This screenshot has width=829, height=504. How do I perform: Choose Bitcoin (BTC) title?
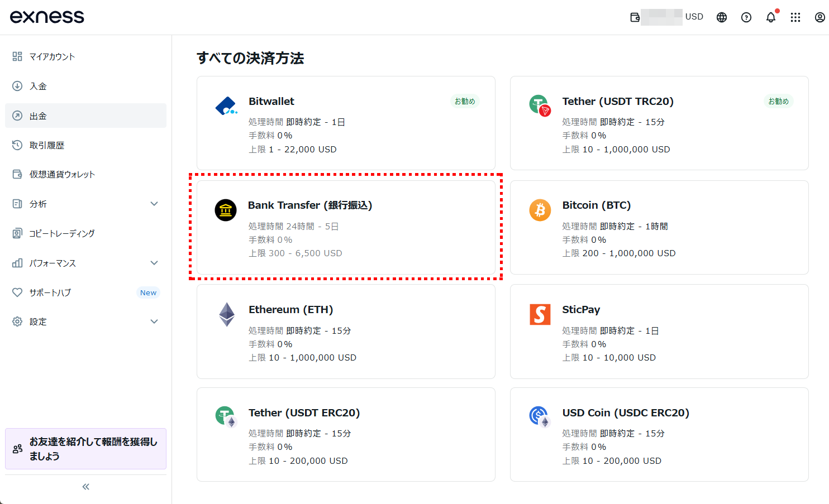click(x=597, y=205)
